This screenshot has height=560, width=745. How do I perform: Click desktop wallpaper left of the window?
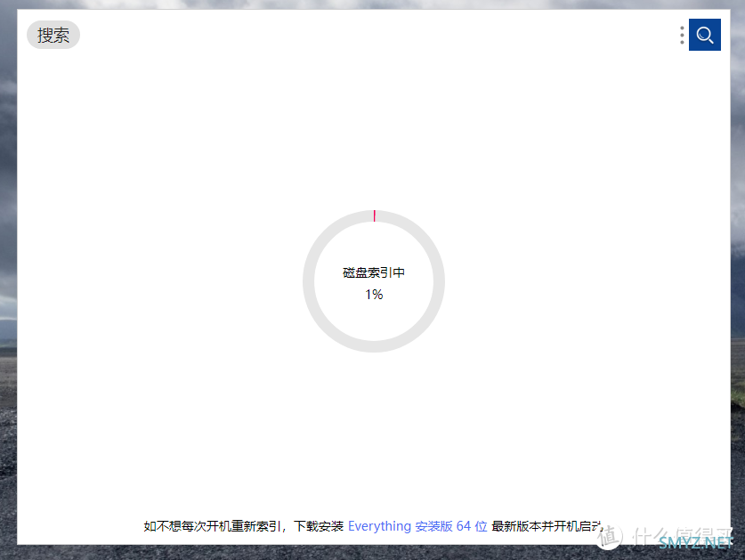tap(8, 267)
